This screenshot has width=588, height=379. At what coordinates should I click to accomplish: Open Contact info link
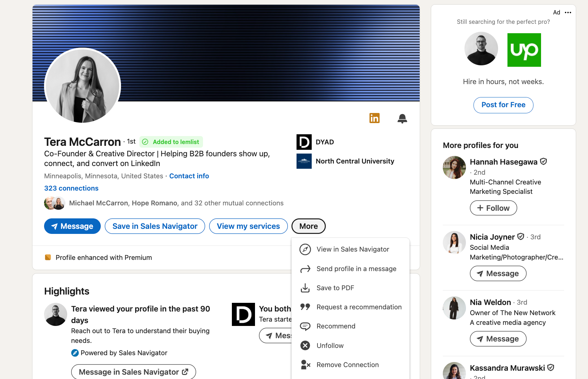(189, 176)
